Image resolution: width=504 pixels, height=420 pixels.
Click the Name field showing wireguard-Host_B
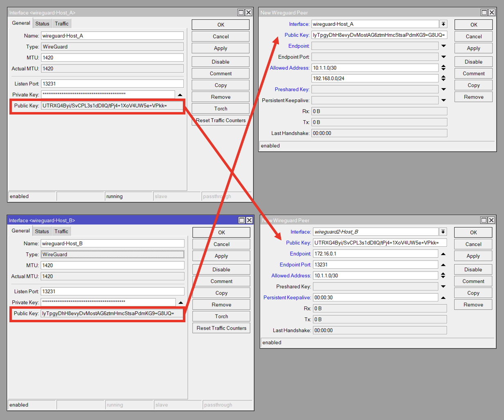tap(112, 244)
